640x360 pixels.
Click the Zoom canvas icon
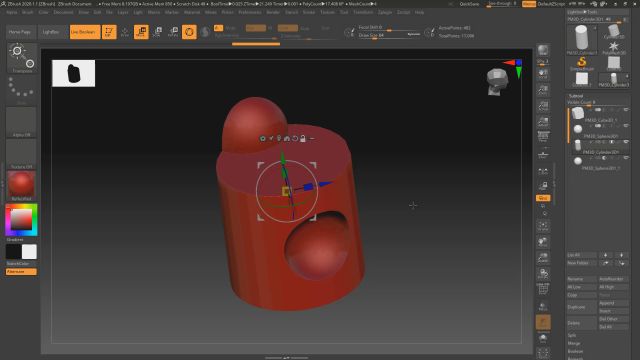click(543, 90)
